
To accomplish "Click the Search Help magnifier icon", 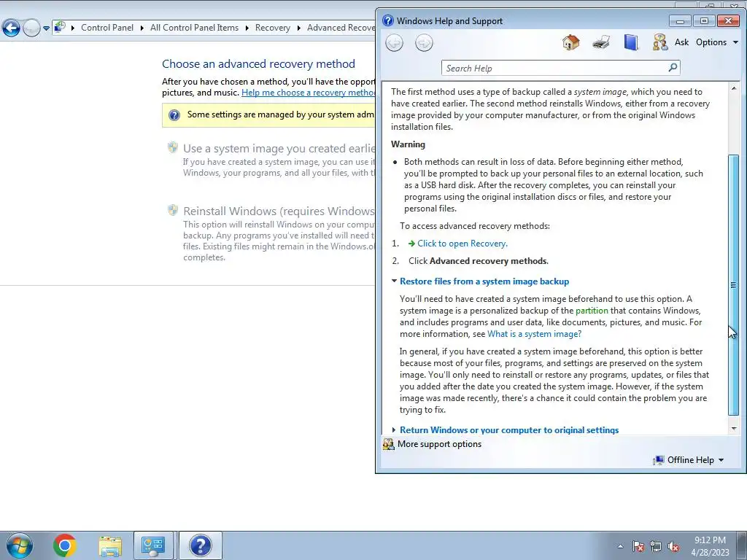I will (x=673, y=68).
